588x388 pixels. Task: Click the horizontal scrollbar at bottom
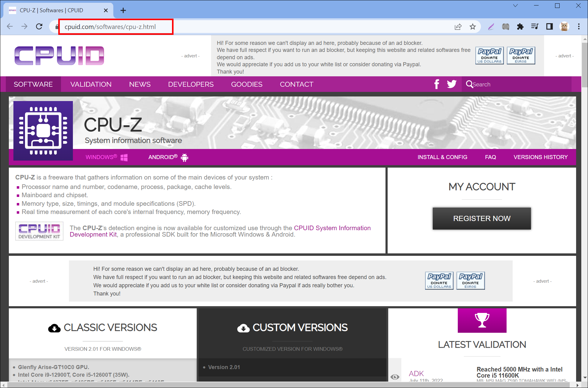point(289,385)
